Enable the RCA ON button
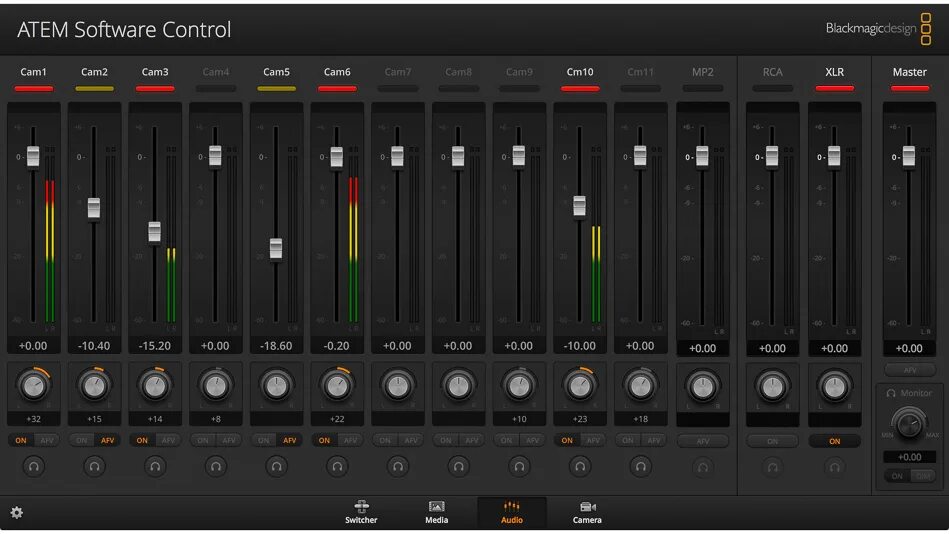 coord(772,441)
